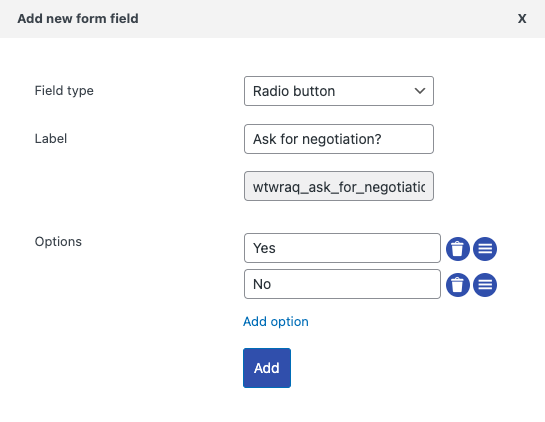545x422 pixels.
Task: Delete the Yes option with trash icon
Action: [x=457, y=249]
